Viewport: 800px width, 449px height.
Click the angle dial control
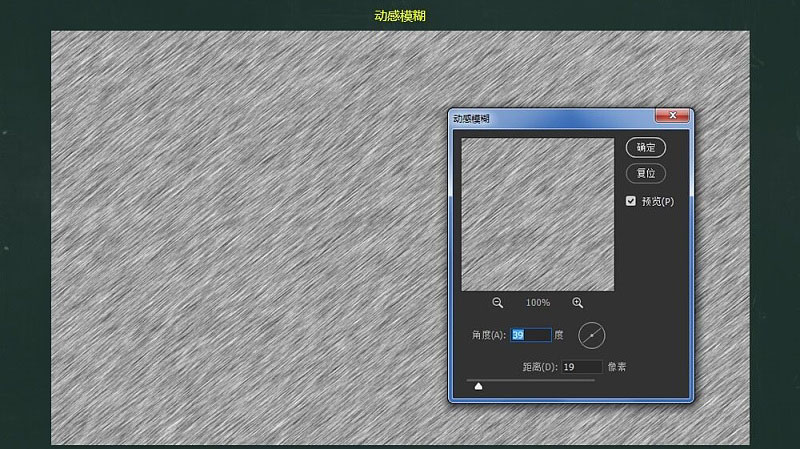tap(591, 335)
